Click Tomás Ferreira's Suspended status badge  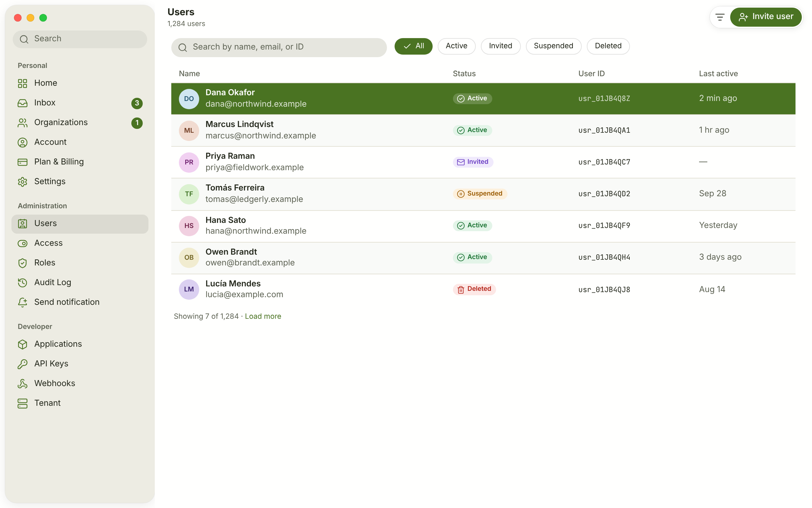(480, 194)
